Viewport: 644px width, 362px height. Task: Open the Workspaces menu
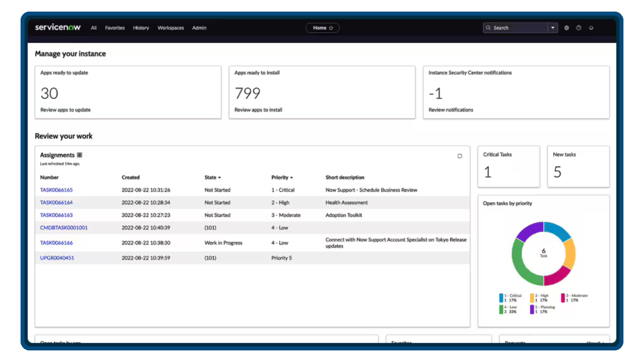[x=171, y=28]
